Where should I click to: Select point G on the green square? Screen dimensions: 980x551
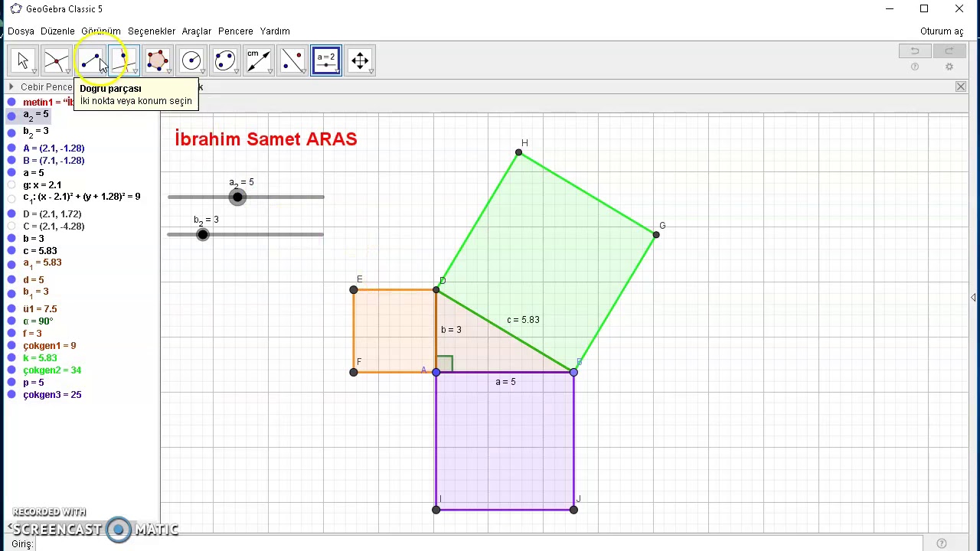coord(656,235)
